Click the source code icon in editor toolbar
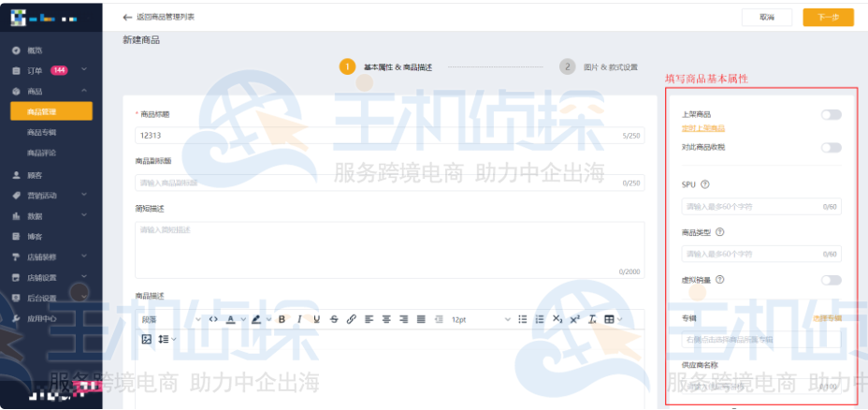The image size is (868, 410). 213,319
